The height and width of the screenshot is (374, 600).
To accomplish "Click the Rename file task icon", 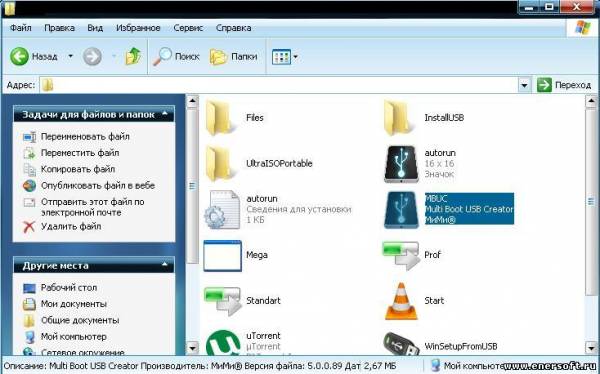I will (29, 137).
